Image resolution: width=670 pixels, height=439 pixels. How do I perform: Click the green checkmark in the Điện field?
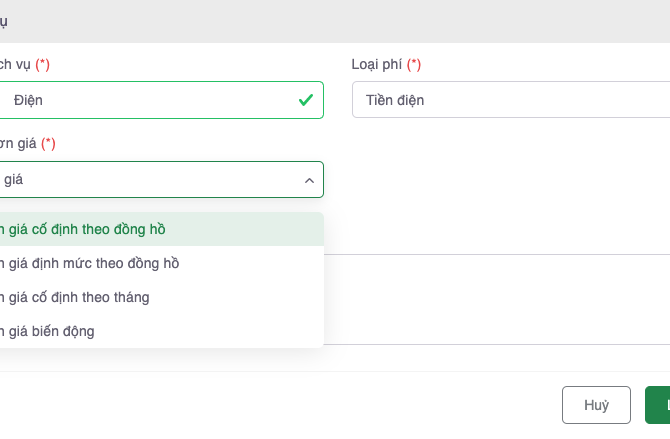[x=306, y=100]
